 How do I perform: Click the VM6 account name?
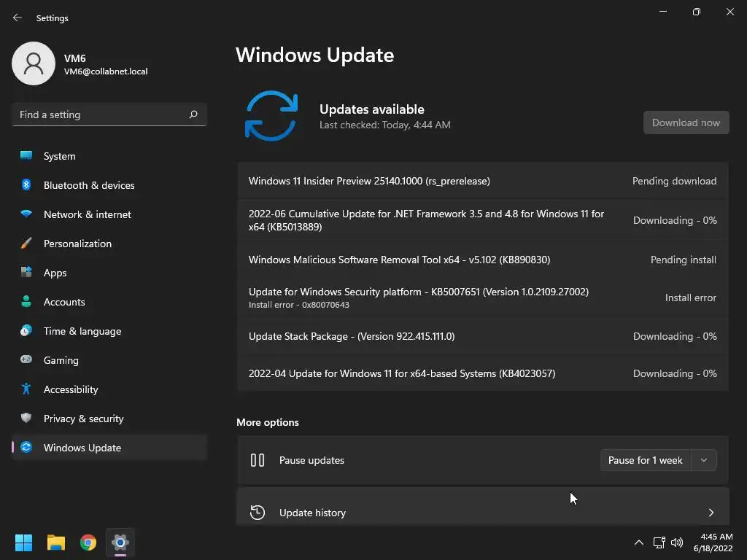coord(75,58)
